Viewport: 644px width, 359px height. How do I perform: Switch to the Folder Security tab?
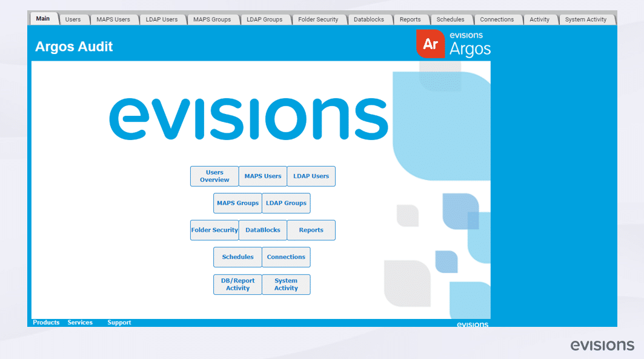tap(318, 19)
